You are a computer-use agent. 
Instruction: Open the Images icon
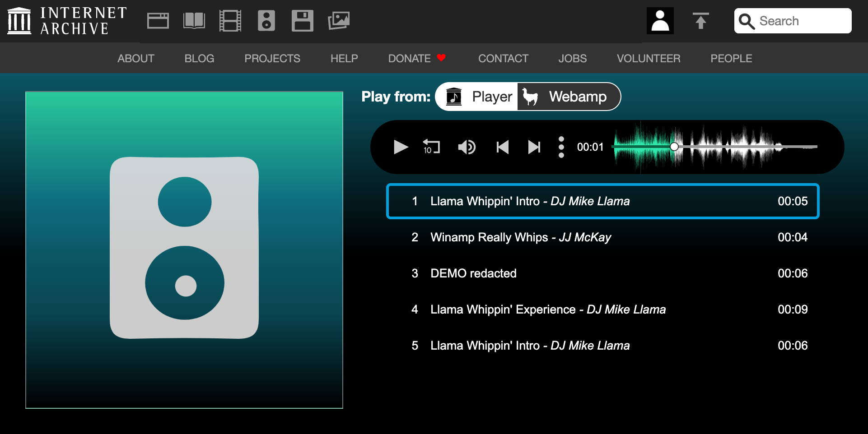[339, 21]
